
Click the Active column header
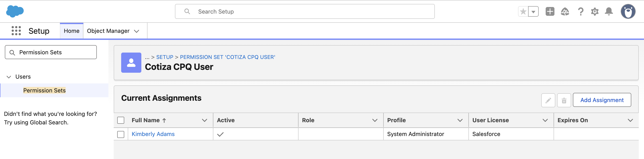(225, 120)
